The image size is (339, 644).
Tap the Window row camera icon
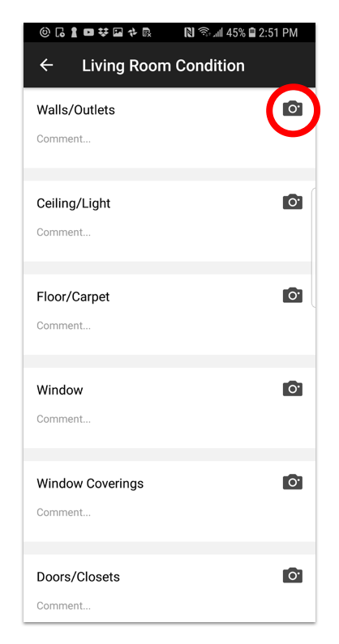[293, 389]
